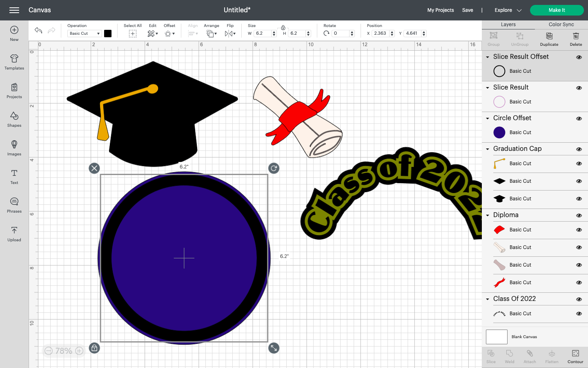Hide the Slice Result layer
Viewport: 588px width, 368px height.
click(x=579, y=88)
